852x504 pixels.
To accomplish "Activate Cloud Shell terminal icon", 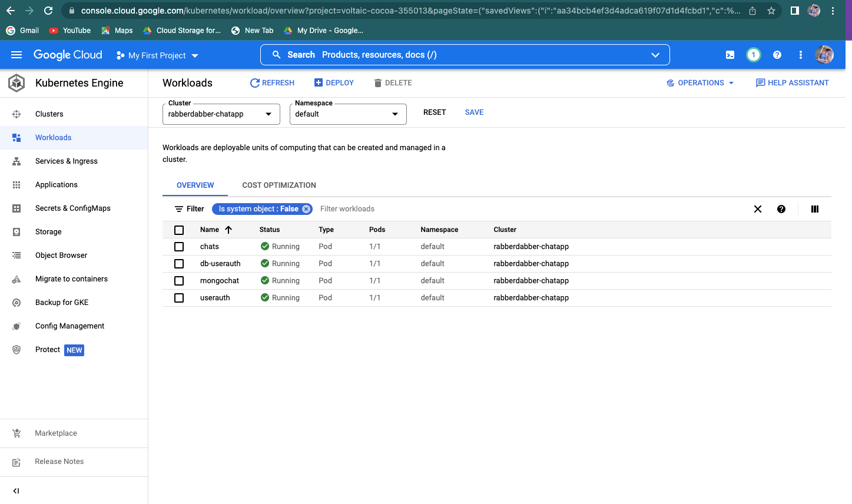I will click(x=730, y=55).
